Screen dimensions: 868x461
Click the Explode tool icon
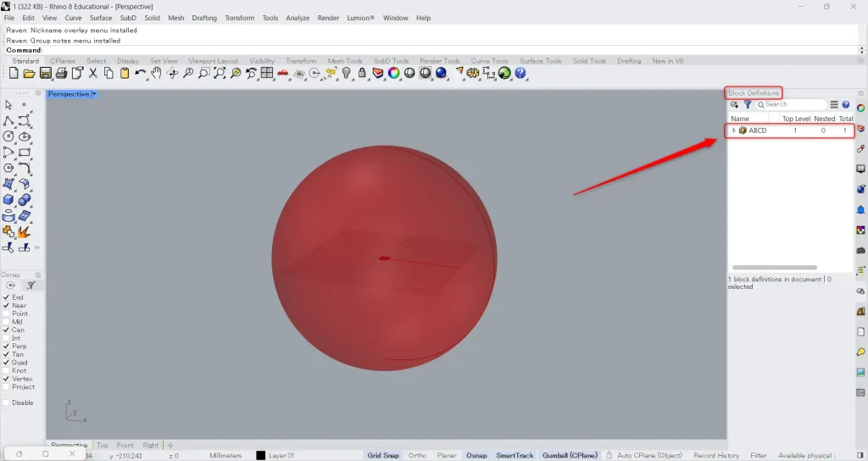[x=25, y=232]
